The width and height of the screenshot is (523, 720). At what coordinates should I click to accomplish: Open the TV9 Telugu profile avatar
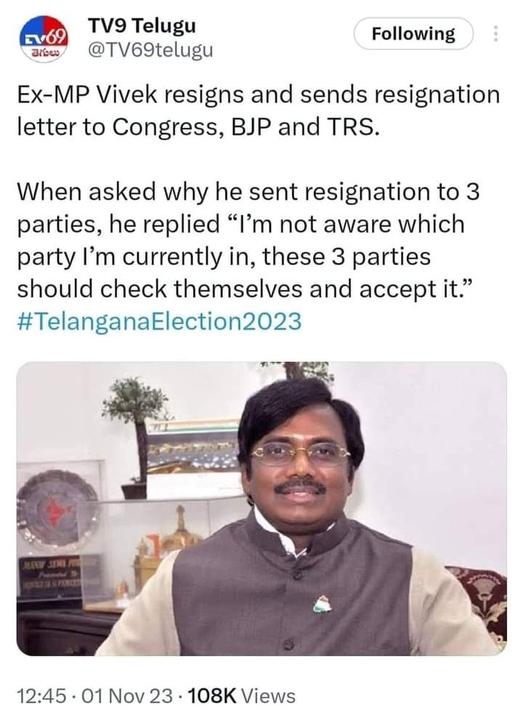point(44,39)
